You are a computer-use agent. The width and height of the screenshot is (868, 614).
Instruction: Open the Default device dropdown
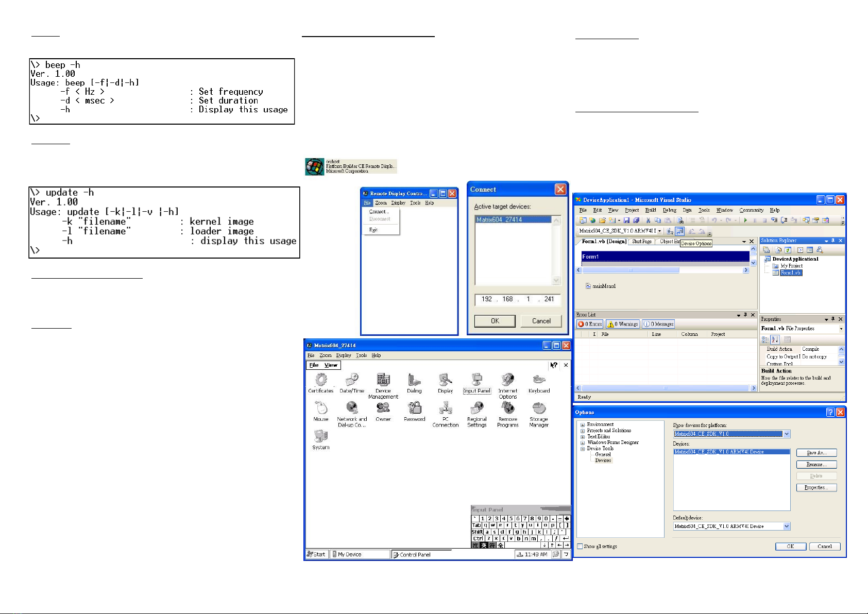click(x=787, y=526)
